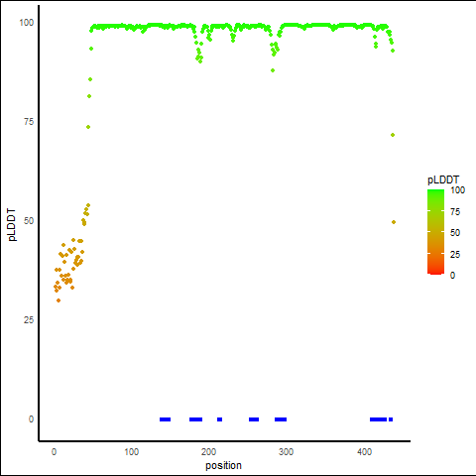Select the legend title pLDDT
The image size is (476, 476).
[x=443, y=179]
